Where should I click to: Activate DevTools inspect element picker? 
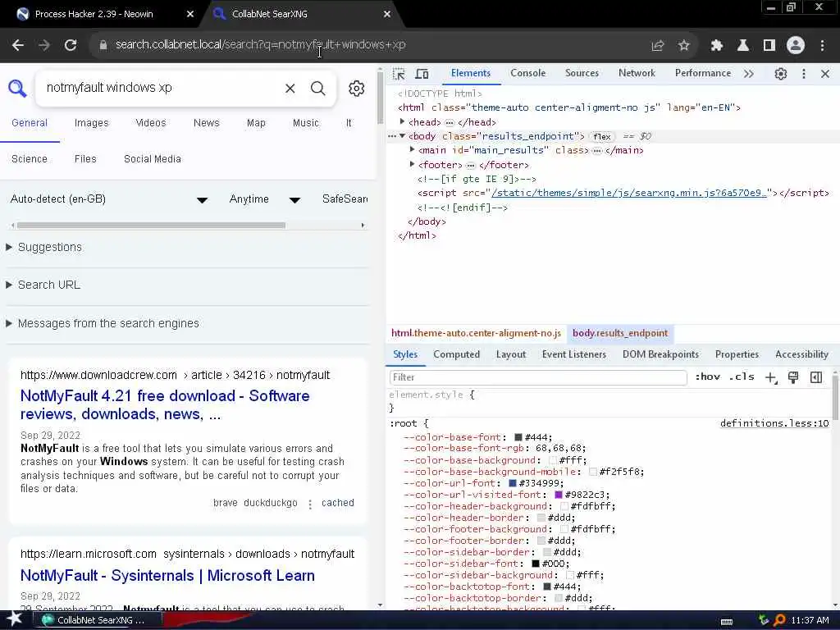[x=399, y=73]
